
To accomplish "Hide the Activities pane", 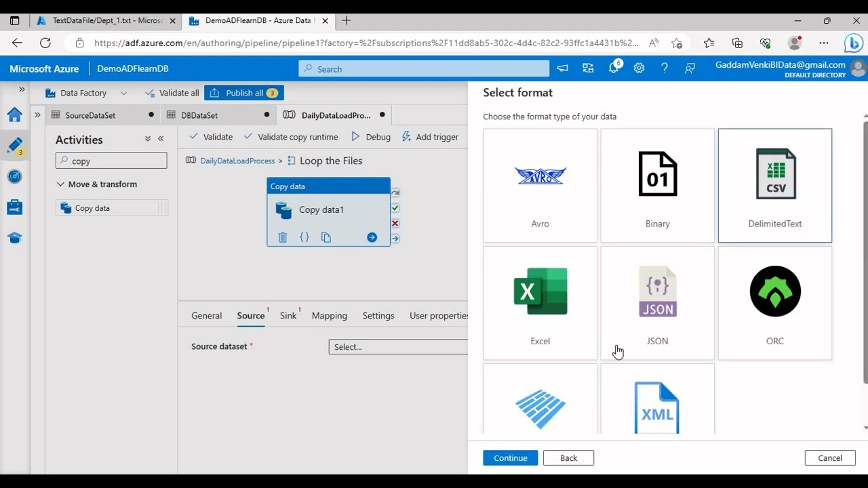I will [161, 139].
